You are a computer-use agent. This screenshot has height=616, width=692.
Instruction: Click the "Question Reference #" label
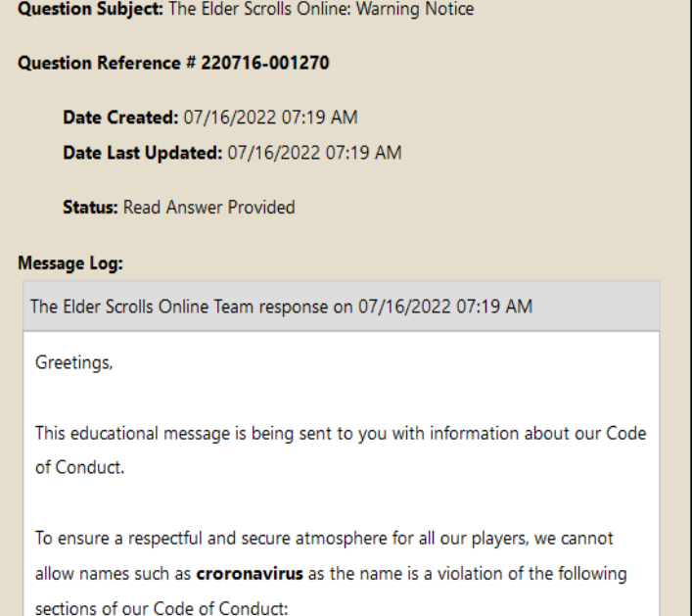coord(108,65)
